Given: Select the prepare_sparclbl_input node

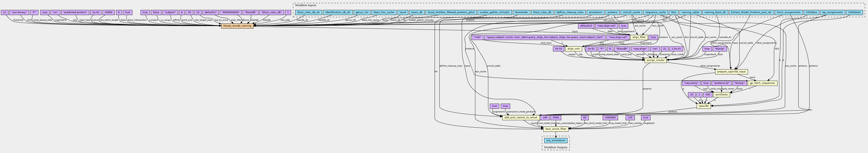Looking at the screenshot, I should tap(731, 72).
